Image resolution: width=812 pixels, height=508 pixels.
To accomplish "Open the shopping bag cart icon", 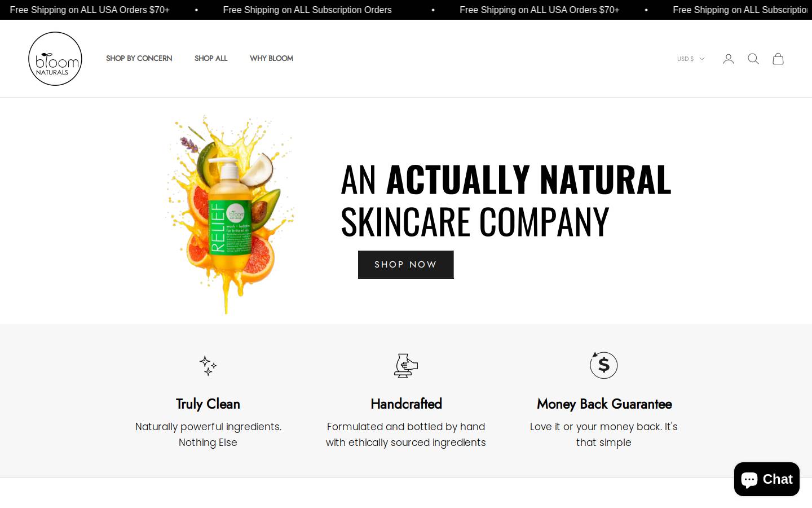I will click(x=778, y=59).
